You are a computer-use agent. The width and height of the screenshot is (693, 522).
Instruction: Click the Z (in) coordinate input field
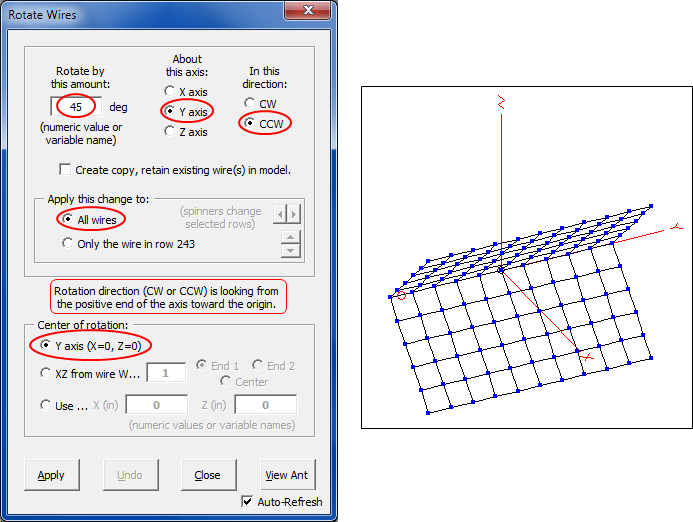coord(265,405)
